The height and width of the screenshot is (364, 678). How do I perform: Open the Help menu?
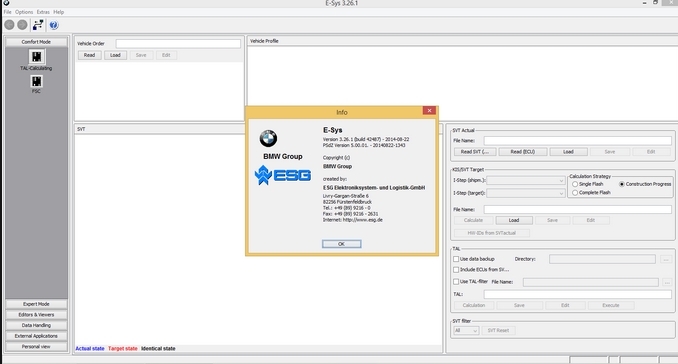(58, 12)
